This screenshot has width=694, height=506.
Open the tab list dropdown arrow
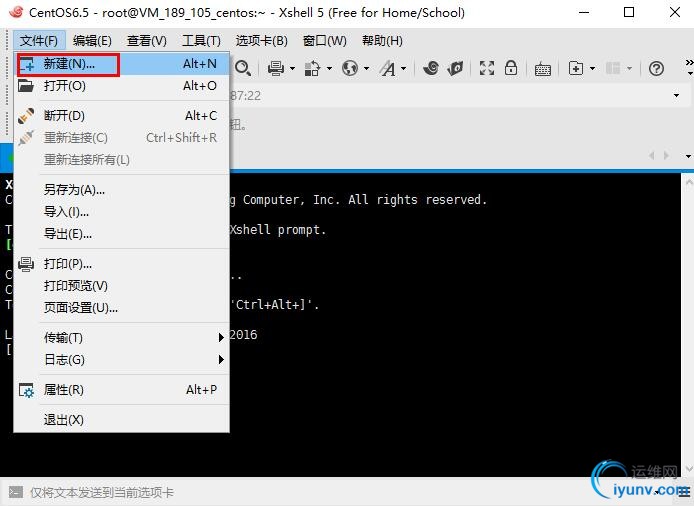point(688,156)
